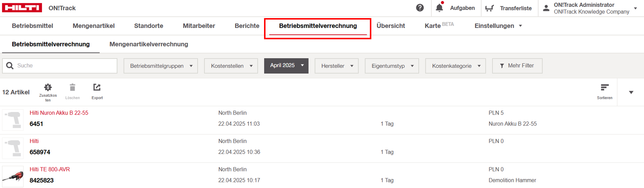
Task: Switch to the Mengenartikelverrechnung tab
Action: click(149, 44)
